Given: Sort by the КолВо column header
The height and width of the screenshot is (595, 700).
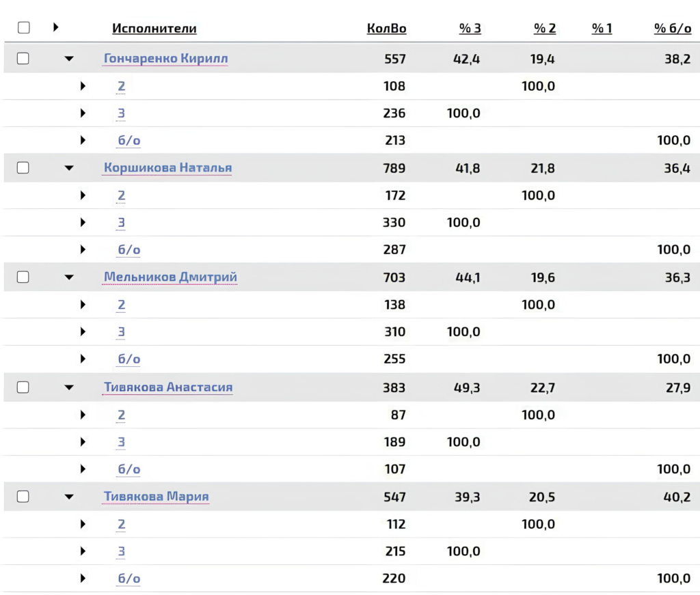Looking at the screenshot, I should tap(386, 28).
